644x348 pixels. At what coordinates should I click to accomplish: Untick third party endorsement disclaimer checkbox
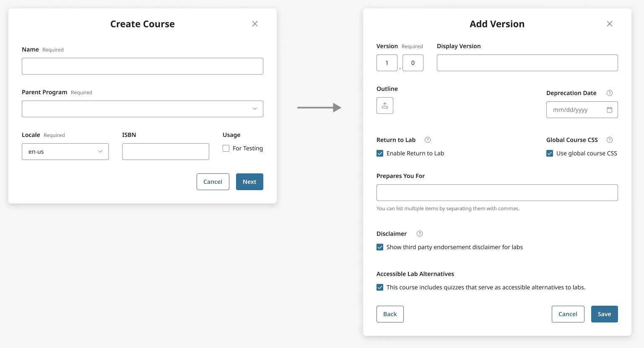point(380,247)
